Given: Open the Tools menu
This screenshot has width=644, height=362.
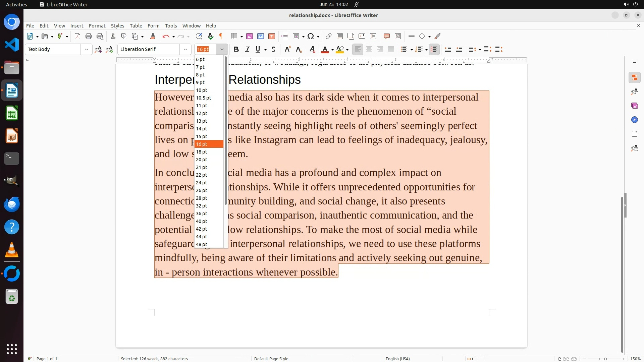Looking at the screenshot, I should 171,25.
